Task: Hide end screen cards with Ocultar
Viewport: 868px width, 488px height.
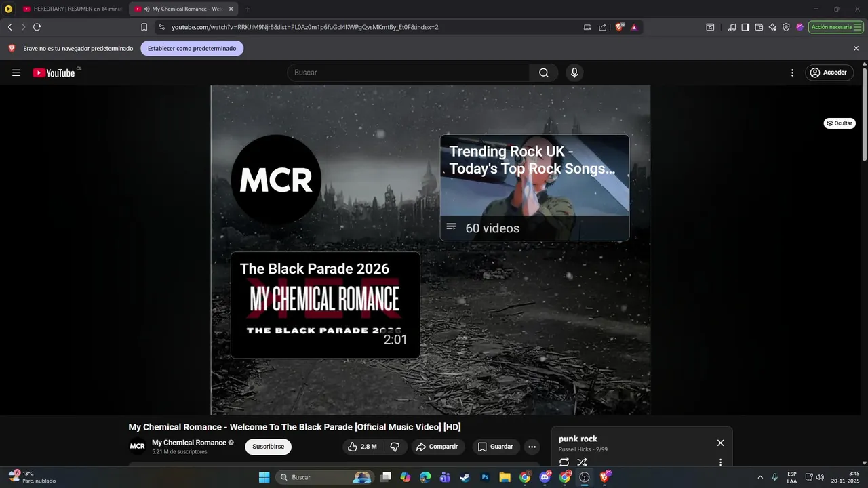Action: coord(840,123)
